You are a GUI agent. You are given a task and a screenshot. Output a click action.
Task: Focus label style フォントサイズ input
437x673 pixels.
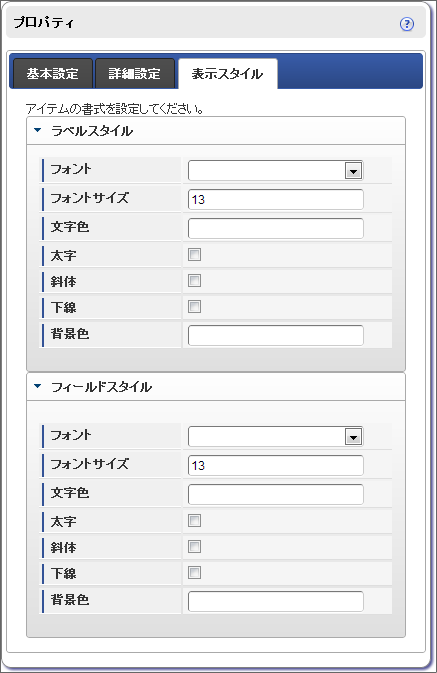tap(276, 200)
